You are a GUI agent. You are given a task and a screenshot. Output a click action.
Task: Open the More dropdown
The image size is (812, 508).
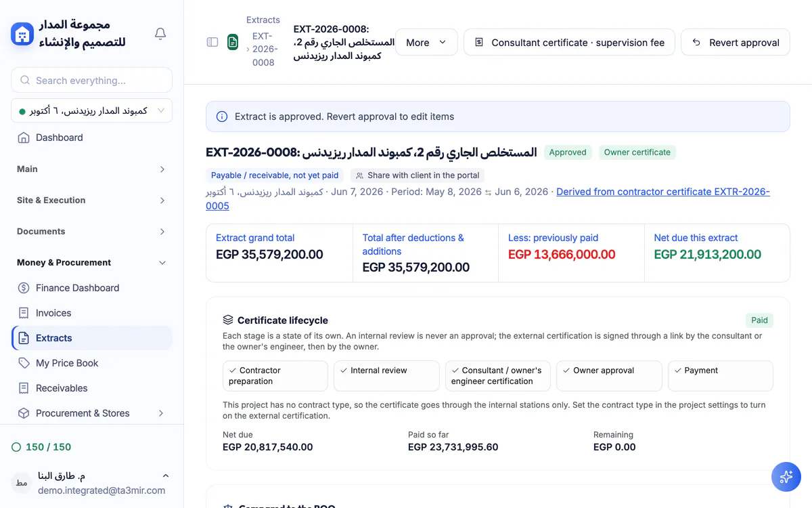pos(426,42)
